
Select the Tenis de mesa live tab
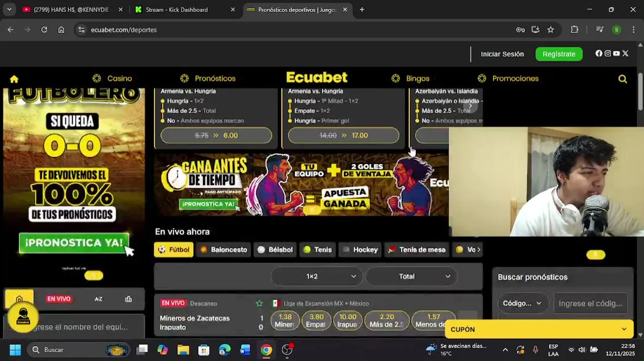click(x=416, y=250)
